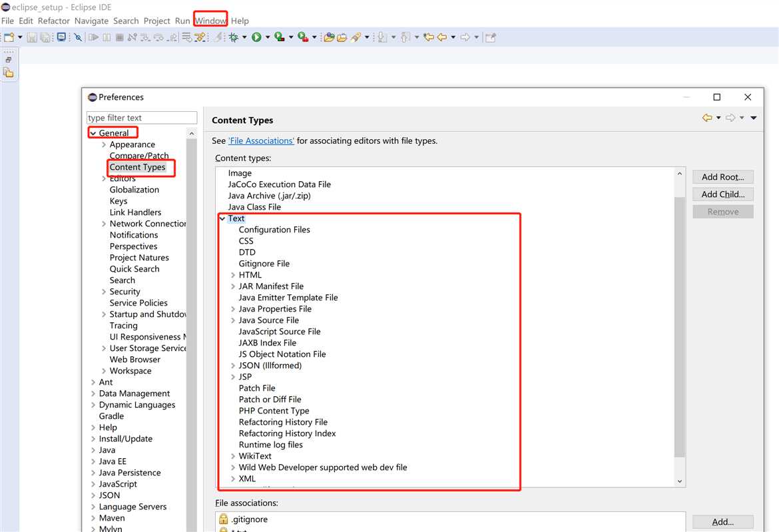Click the Restore icon in left trim

(9, 60)
